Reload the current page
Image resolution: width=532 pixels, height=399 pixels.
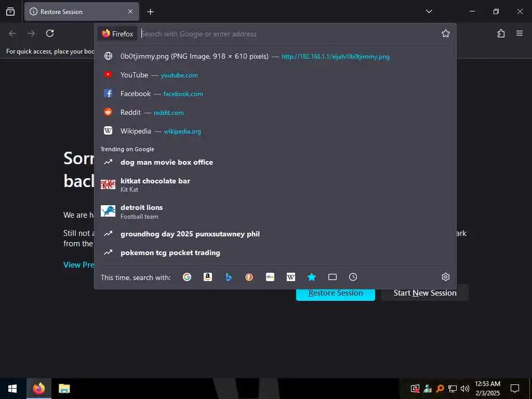point(50,33)
